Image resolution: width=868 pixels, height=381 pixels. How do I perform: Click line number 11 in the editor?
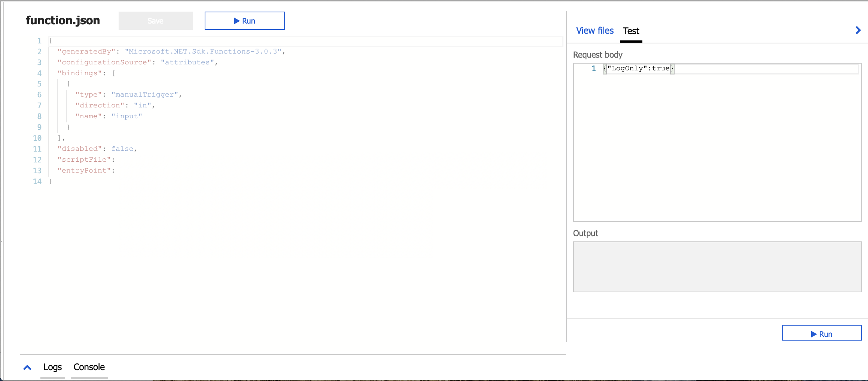37,149
